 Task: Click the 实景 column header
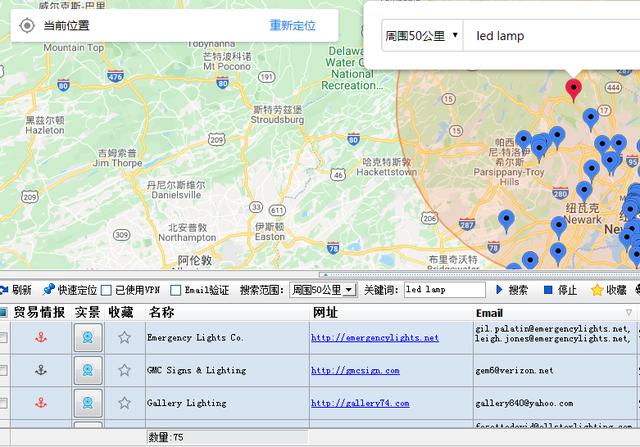click(x=87, y=313)
